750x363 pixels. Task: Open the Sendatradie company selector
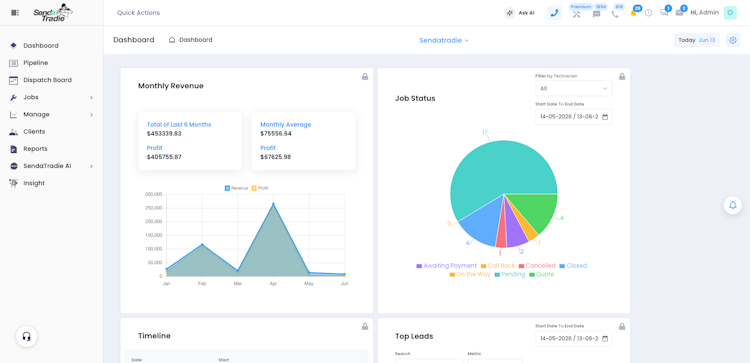tap(444, 41)
